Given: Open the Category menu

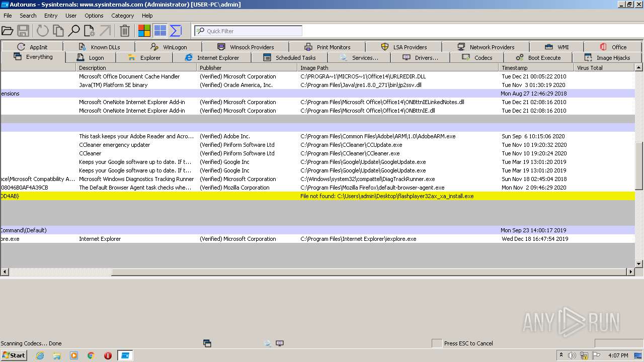Looking at the screenshot, I should tap(122, 16).
